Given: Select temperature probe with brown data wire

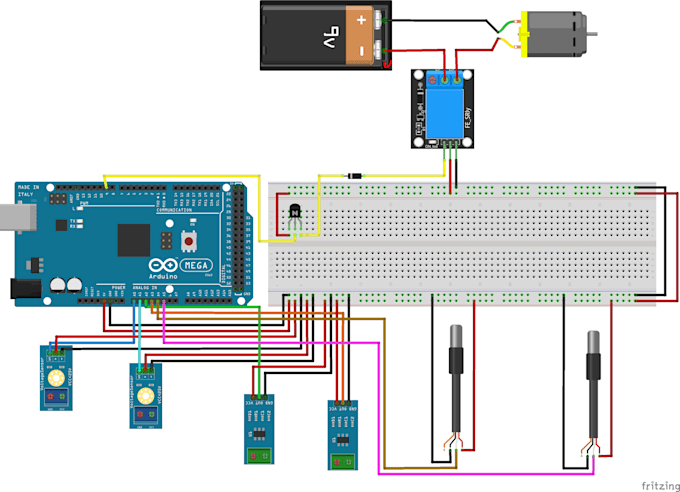Looking at the screenshot, I should tap(455, 386).
